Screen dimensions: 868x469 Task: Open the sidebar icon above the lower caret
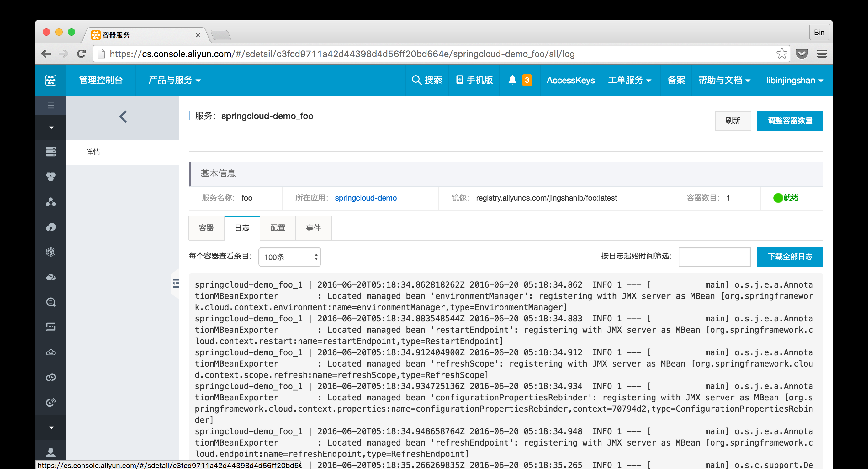50,402
